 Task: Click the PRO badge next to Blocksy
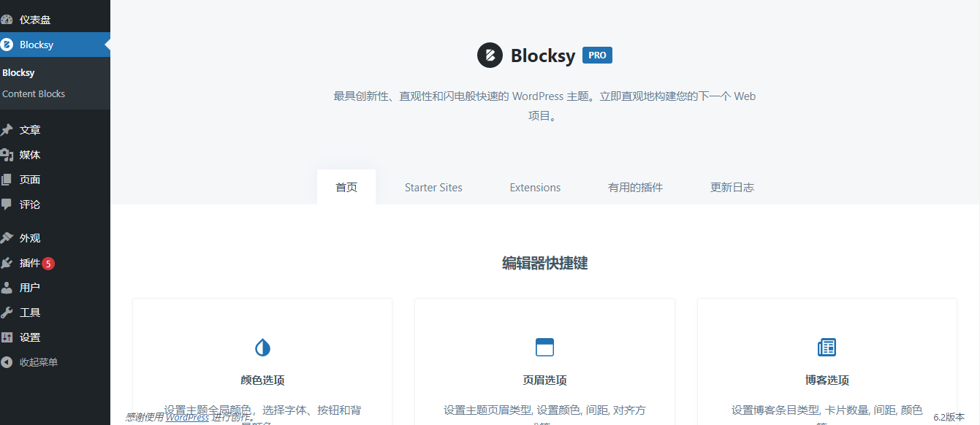tap(596, 55)
